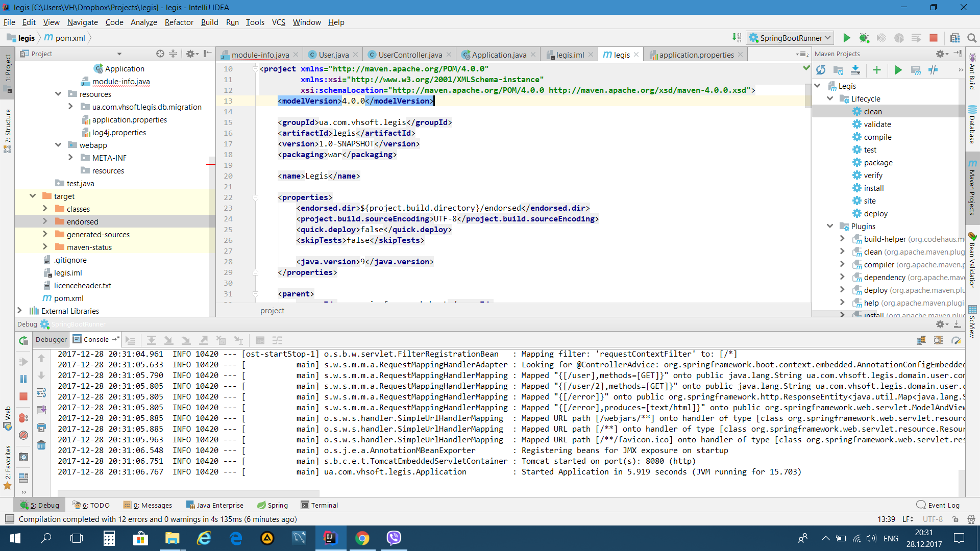Open the Terminal tool window button

tap(320, 505)
